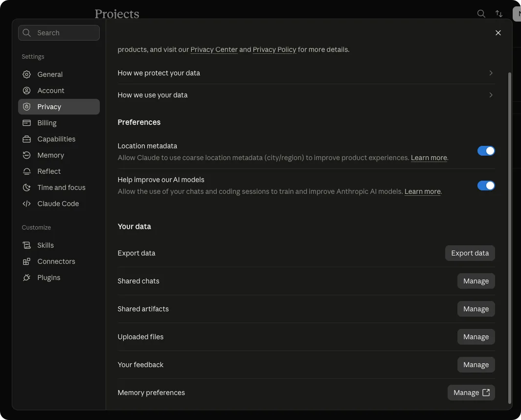Open Account settings tab
This screenshot has height=420, width=521.
[x=59, y=91]
